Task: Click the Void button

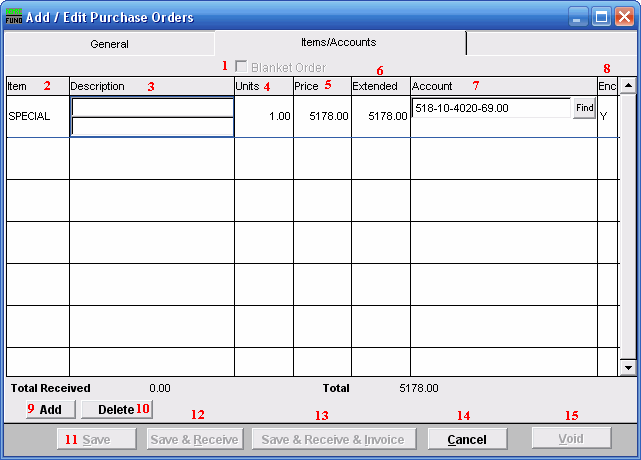Action: (x=571, y=439)
